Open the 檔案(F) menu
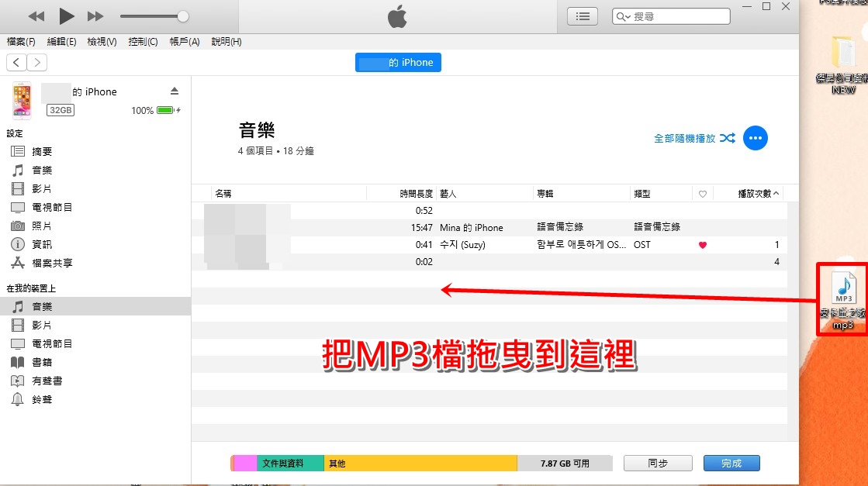The image size is (868, 486). coord(21,41)
